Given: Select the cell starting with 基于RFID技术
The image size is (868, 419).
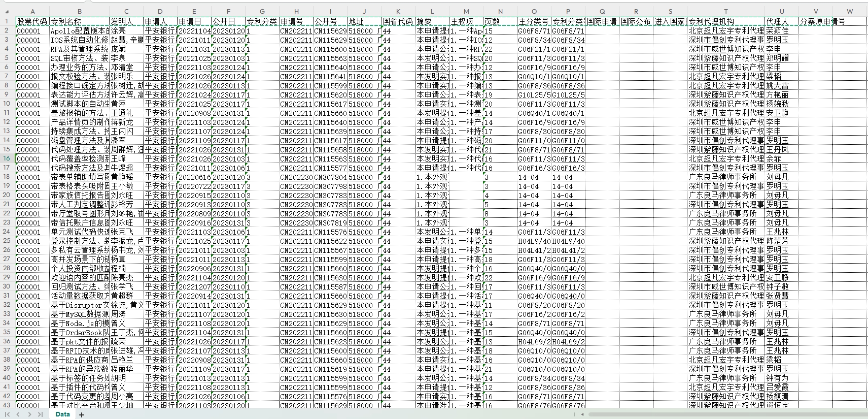Looking at the screenshot, I should (79, 350).
